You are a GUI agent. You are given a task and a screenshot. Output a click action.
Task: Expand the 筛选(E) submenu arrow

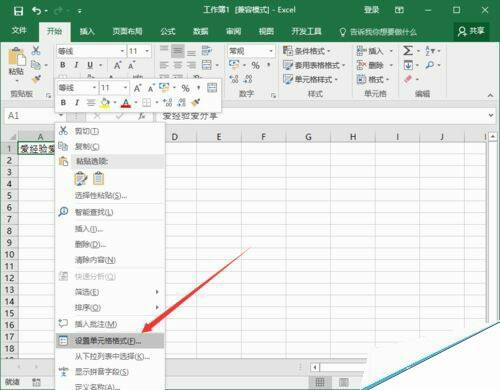click(157, 292)
